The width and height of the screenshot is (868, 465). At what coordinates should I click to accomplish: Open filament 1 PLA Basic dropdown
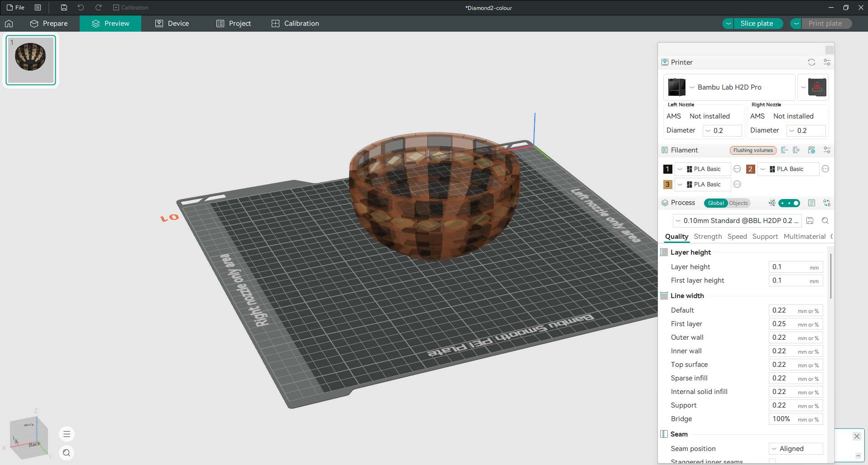point(703,169)
